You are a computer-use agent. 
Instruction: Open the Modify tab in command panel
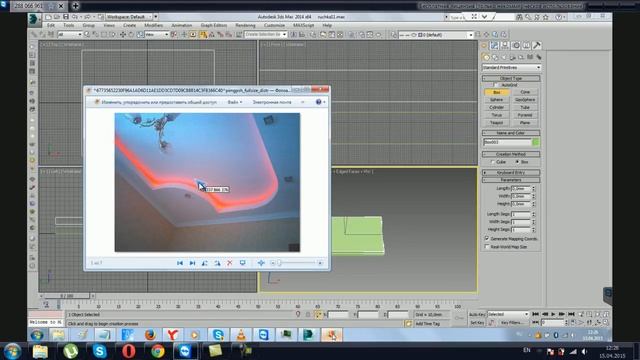pos(494,45)
